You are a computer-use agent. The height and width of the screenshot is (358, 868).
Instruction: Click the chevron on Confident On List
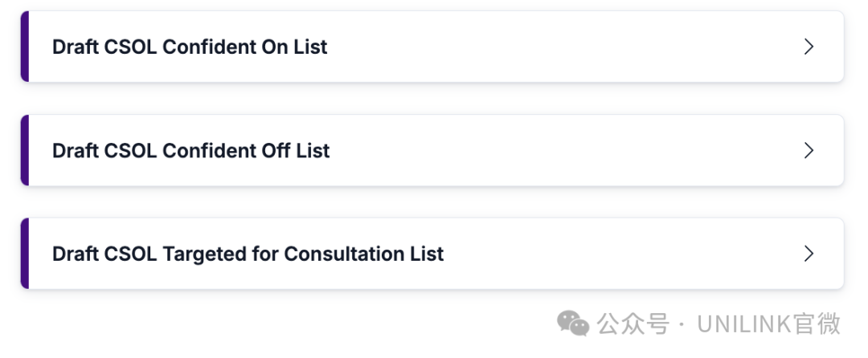pyautogui.click(x=809, y=47)
